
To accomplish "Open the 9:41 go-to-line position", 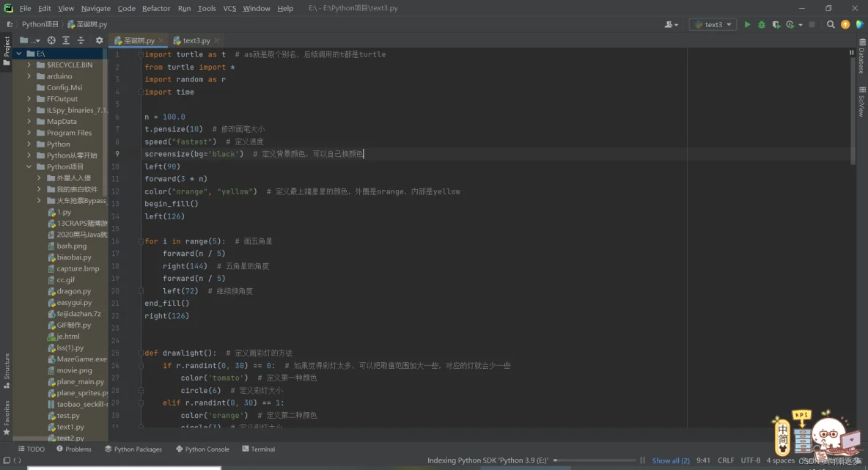I will click(x=703, y=460).
